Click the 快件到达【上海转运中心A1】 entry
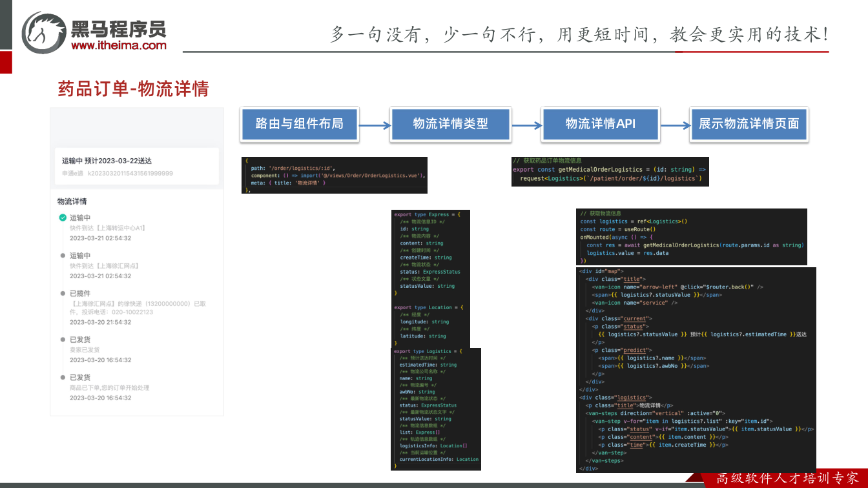This screenshot has width=868, height=488. [x=108, y=228]
